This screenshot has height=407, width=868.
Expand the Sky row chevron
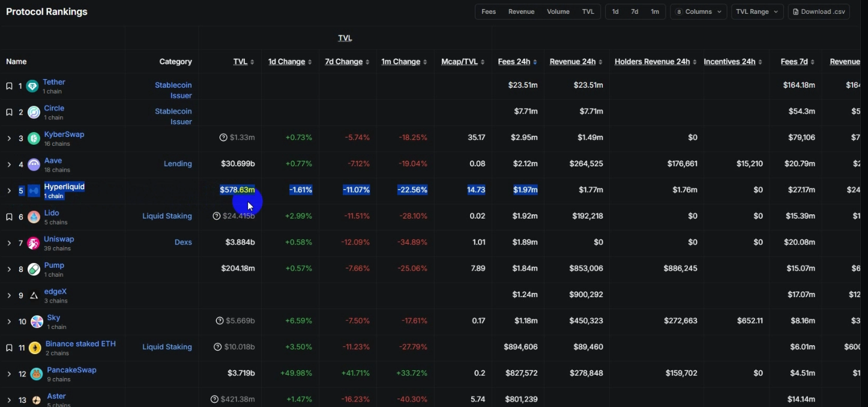(9, 322)
